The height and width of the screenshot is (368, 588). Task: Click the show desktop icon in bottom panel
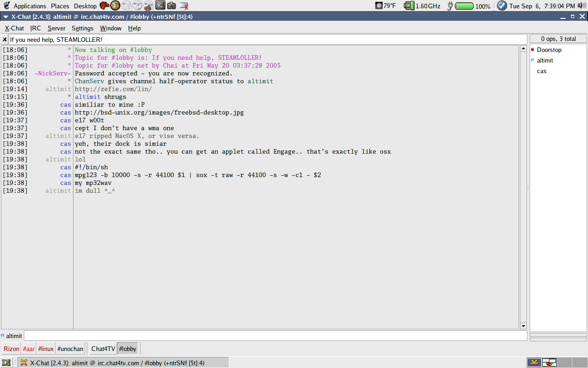6,363
